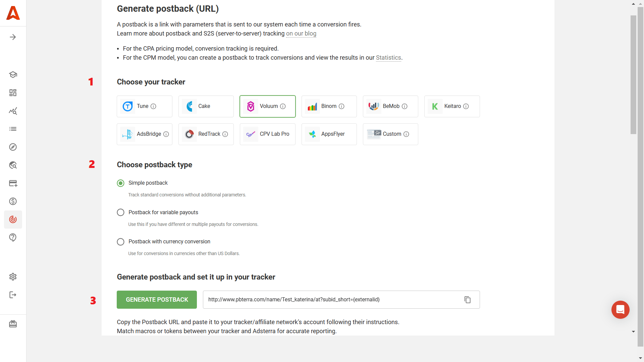The width and height of the screenshot is (644, 362).
Task: Click Generate Postback button
Action: [x=157, y=299]
